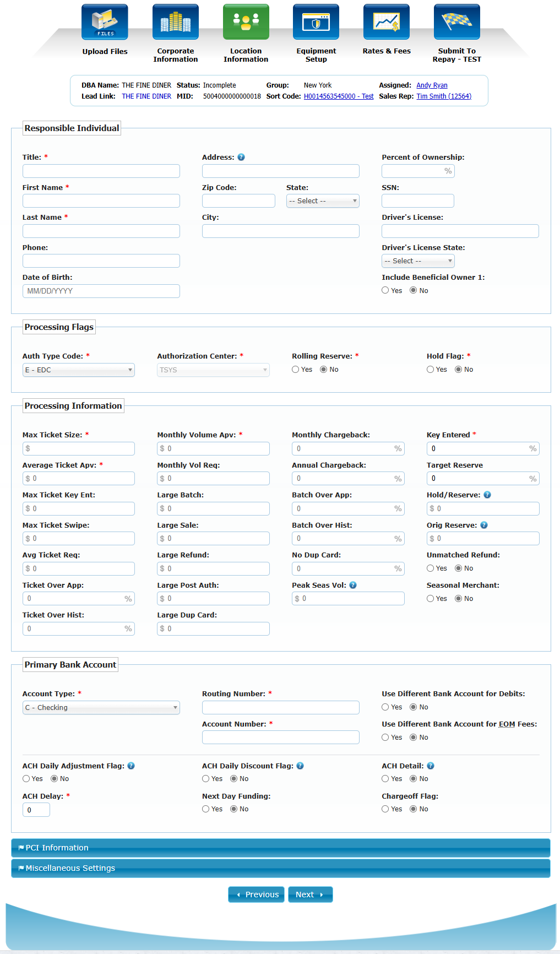Select Yes for Rolling Reserve

pyautogui.click(x=296, y=370)
